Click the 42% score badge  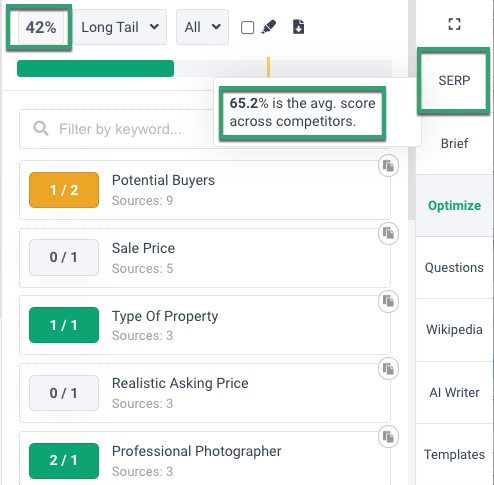tap(41, 27)
